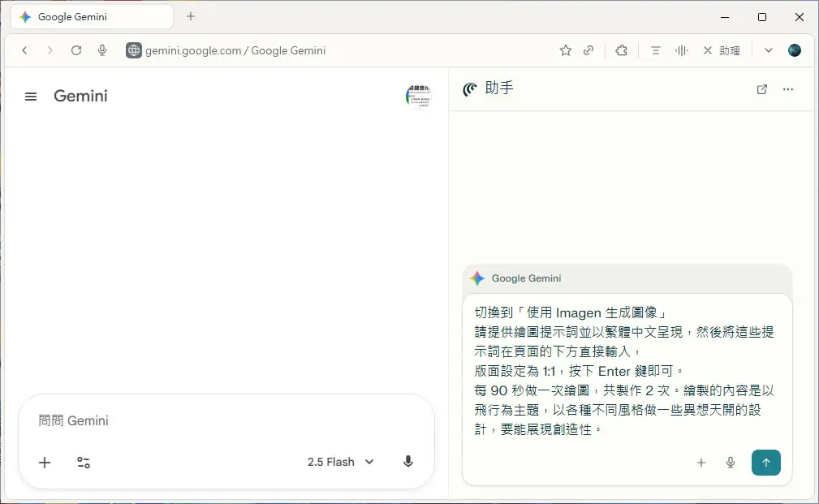This screenshot has width=819, height=504.
Task: Minimize the browser window
Action: point(725,17)
